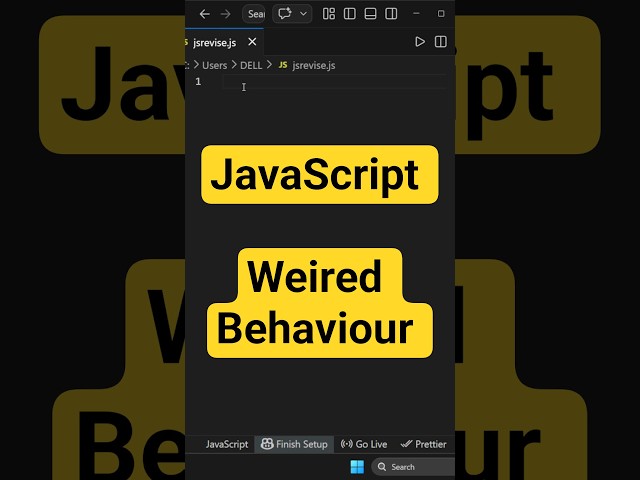Minimize the VS Code window

tap(416, 13)
